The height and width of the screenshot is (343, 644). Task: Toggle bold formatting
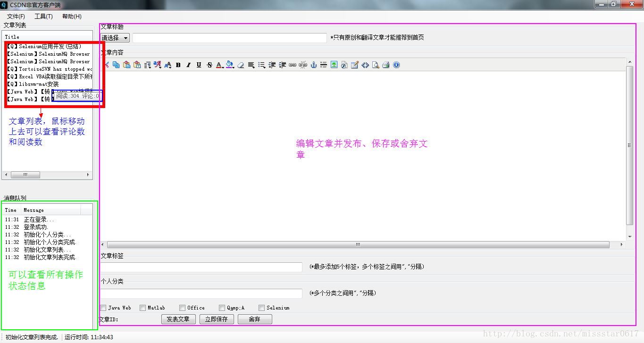coord(178,65)
